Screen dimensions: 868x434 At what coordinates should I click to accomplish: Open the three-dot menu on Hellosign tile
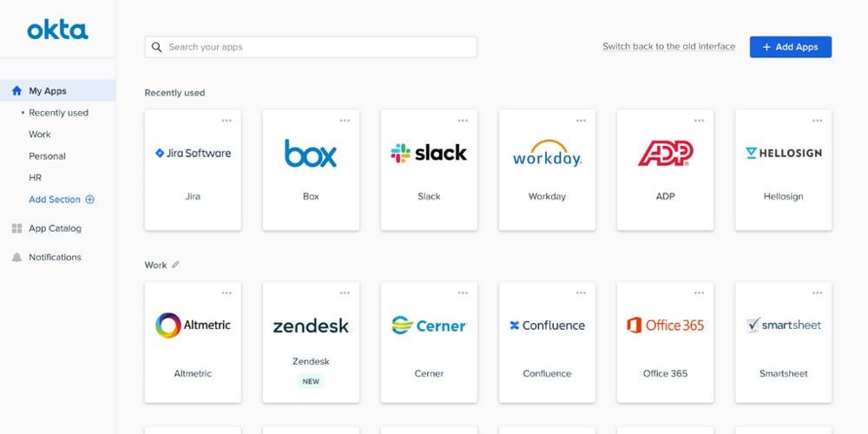coord(817,121)
